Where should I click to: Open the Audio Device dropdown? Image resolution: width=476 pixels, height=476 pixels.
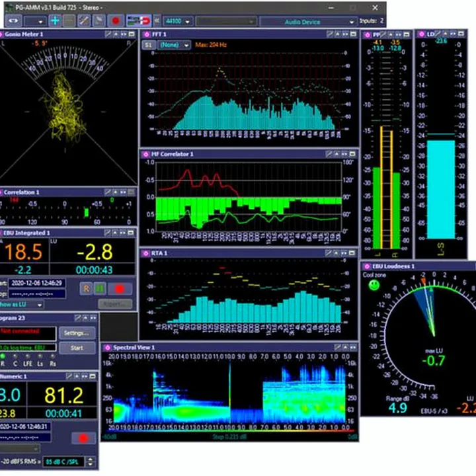coord(309,22)
